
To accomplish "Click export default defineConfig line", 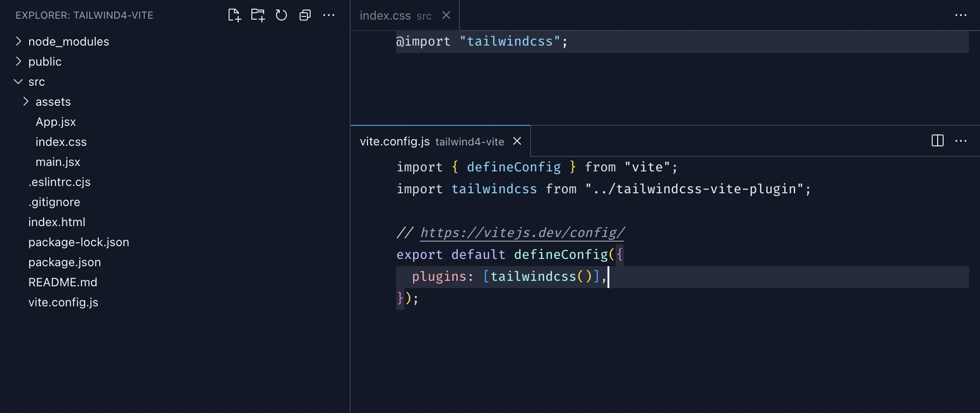I will point(510,254).
